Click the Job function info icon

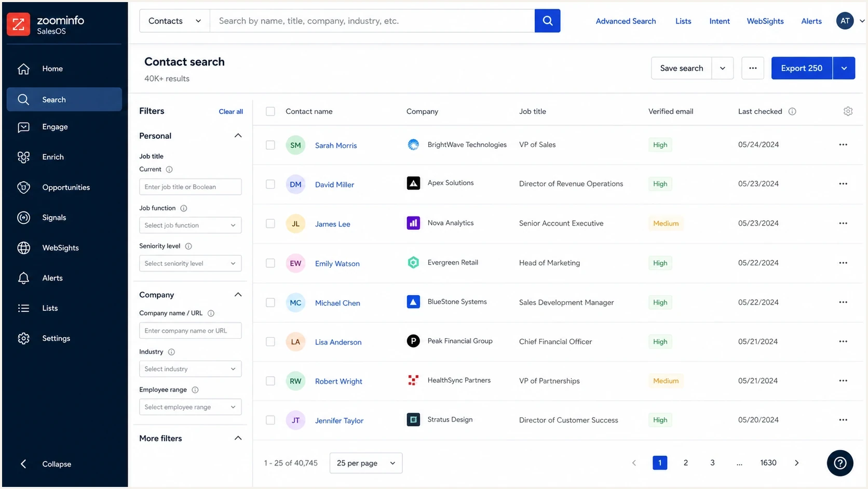184,208
